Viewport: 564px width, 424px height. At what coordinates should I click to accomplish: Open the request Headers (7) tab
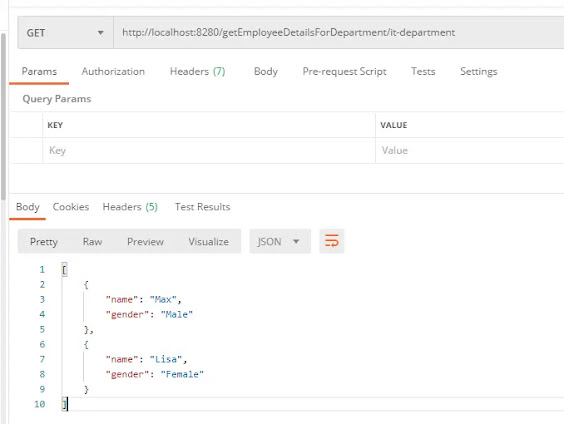coord(197,71)
